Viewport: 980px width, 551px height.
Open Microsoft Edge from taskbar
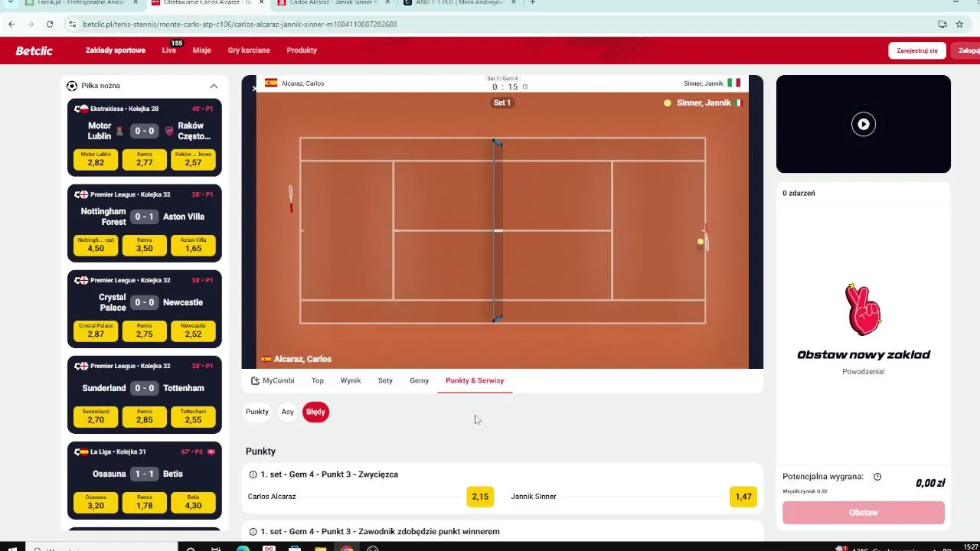click(x=243, y=548)
